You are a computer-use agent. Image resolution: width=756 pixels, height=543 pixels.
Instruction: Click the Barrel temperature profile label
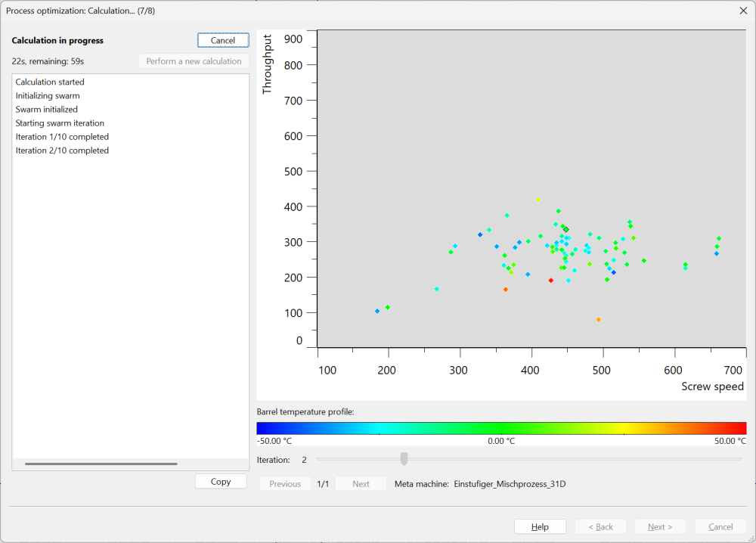pyautogui.click(x=305, y=412)
